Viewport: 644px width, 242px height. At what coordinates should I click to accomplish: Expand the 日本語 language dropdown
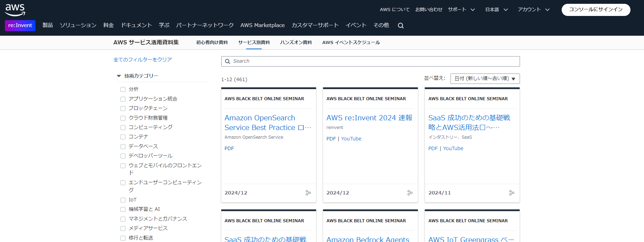coord(496,10)
